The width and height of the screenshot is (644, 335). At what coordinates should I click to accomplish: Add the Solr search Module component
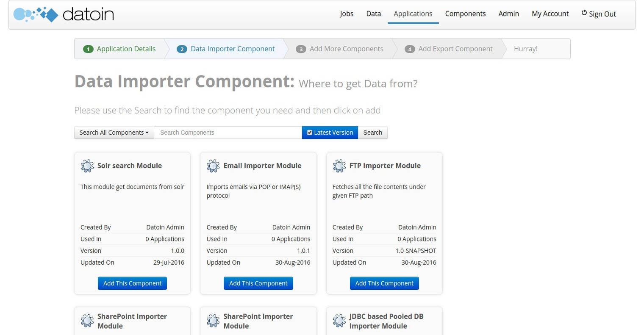coord(132,283)
